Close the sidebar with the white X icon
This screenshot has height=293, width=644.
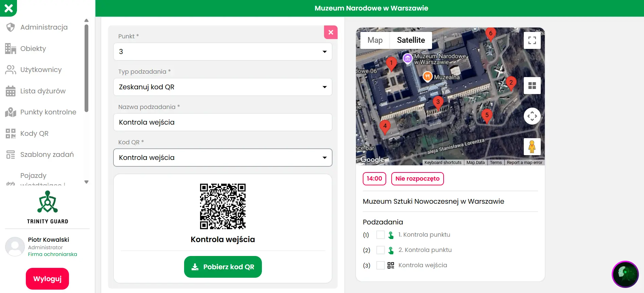[x=8, y=8]
